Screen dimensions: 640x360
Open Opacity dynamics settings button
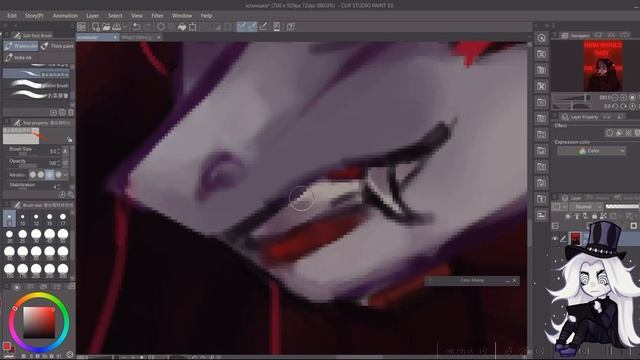click(x=65, y=163)
